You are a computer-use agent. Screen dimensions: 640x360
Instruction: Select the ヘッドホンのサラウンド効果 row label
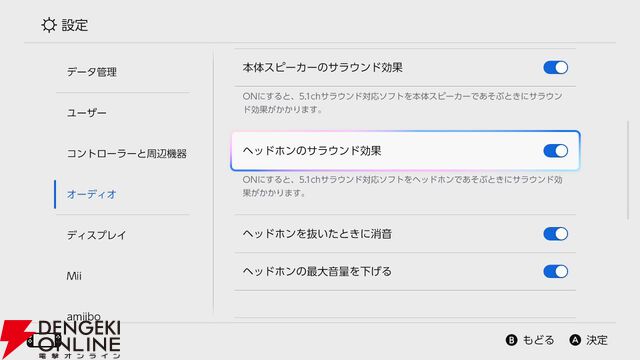[x=312, y=151]
